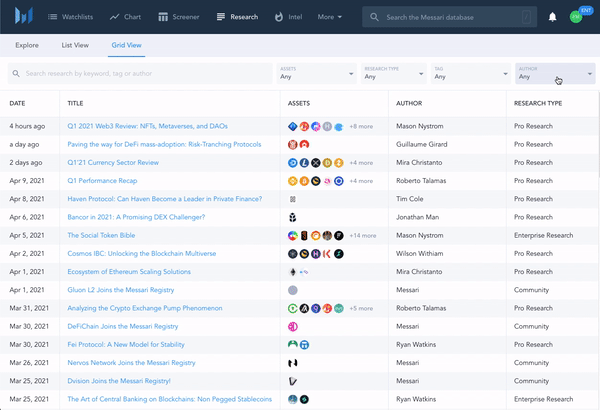Switch to the Explore tab

click(27, 45)
